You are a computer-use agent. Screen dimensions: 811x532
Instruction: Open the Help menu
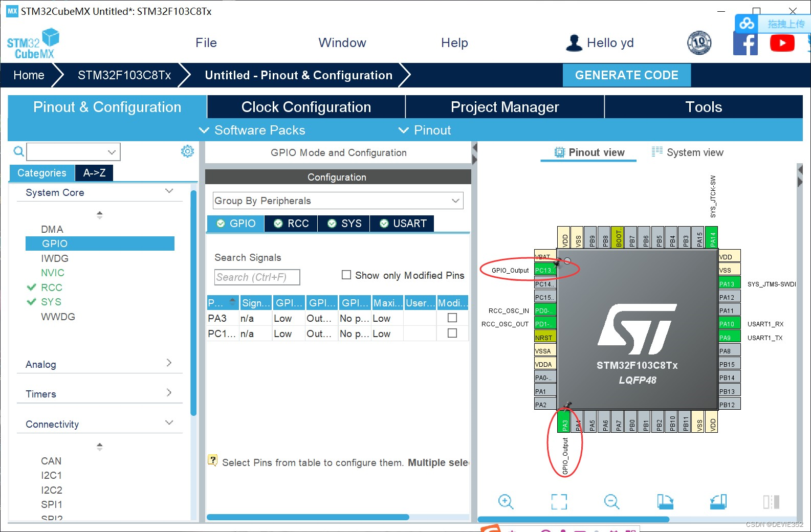click(x=454, y=43)
